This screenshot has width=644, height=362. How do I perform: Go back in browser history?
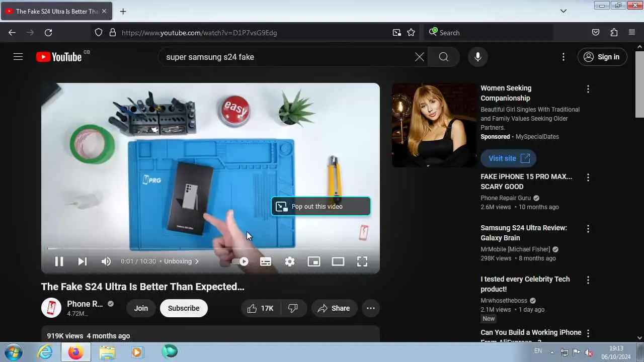[x=12, y=33]
